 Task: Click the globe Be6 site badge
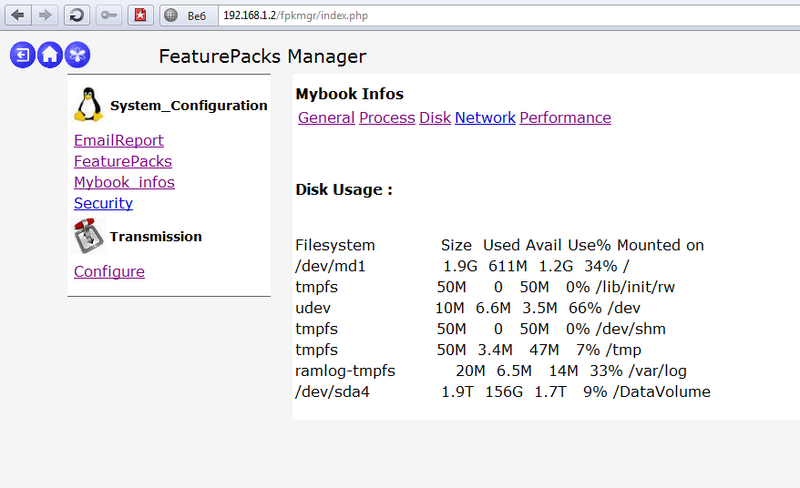[189, 15]
